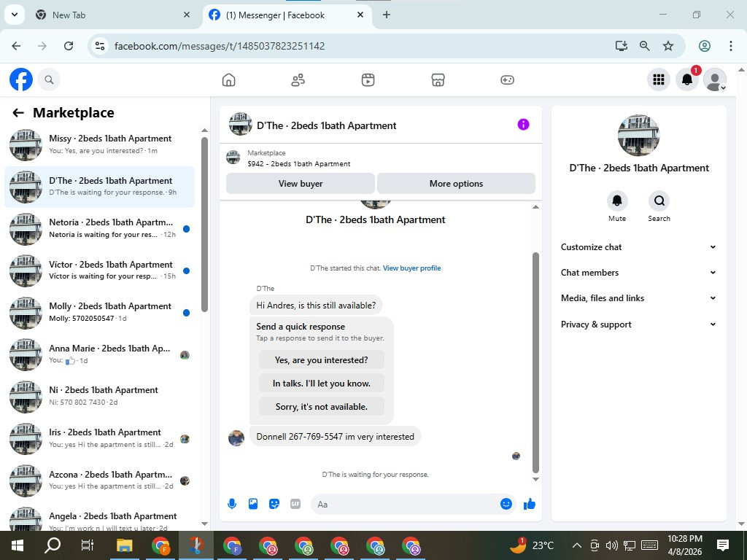This screenshot has width=747, height=560.
Task: Expand the Chat members section
Action: (x=638, y=273)
